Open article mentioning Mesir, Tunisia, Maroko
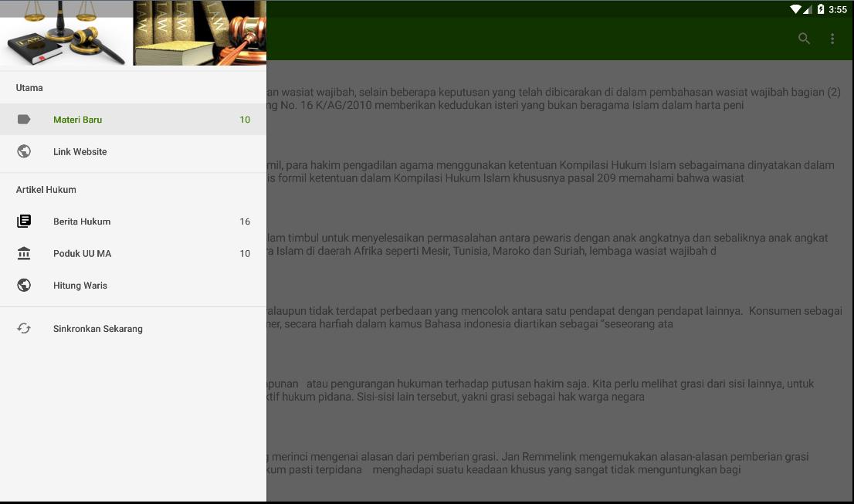 [x=560, y=245]
